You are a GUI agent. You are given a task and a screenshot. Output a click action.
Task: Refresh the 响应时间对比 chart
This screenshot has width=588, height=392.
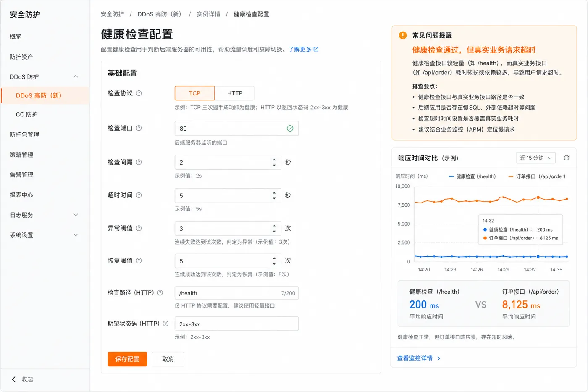click(x=567, y=158)
